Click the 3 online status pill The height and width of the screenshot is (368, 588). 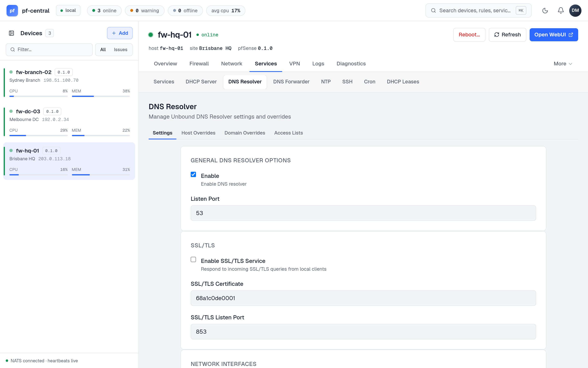pos(104,10)
